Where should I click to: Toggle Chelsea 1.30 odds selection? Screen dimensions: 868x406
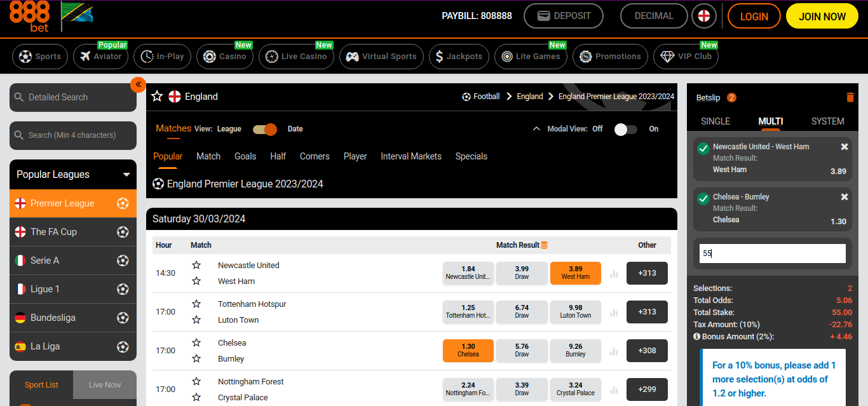point(468,350)
